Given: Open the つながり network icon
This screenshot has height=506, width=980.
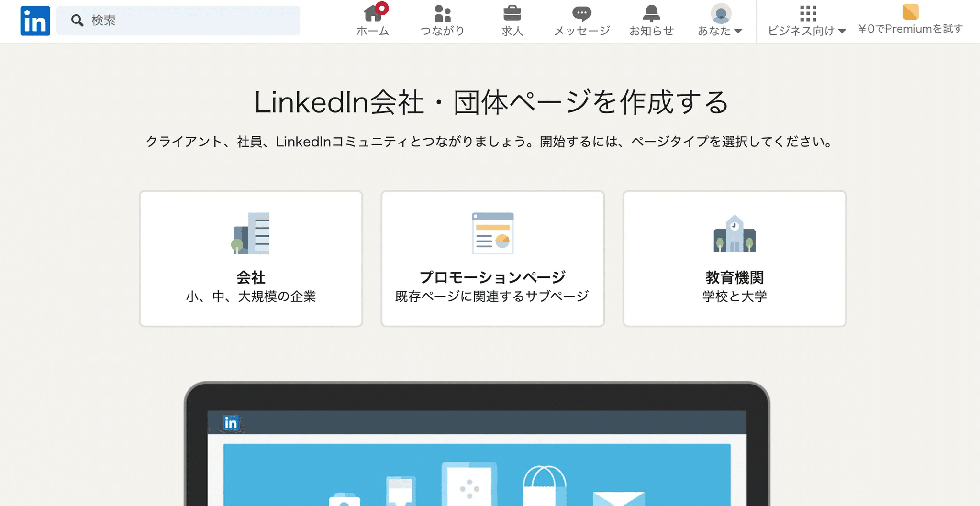Looking at the screenshot, I should point(443,13).
